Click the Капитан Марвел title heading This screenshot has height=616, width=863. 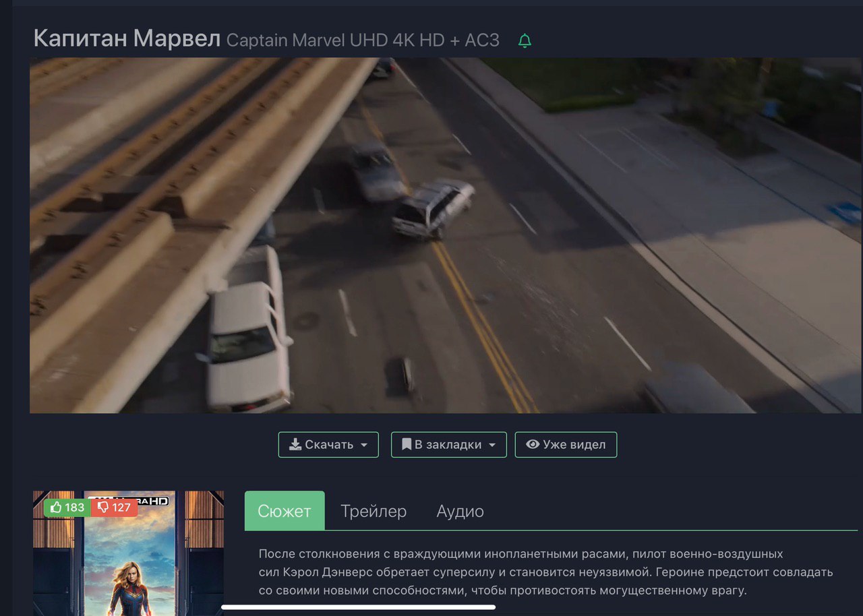[x=127, y=39]
